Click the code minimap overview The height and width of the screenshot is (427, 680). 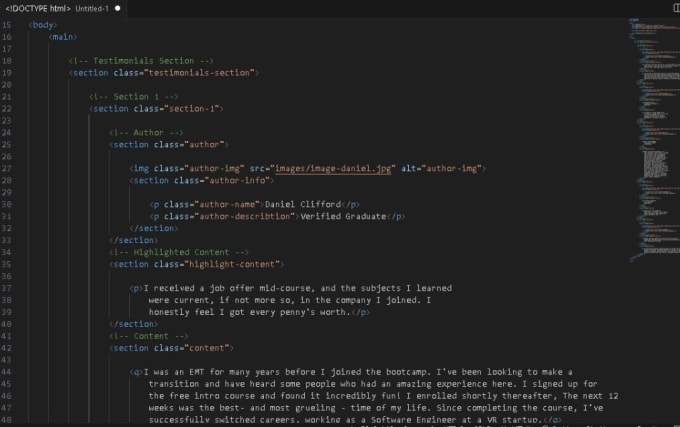coord(654,140)
